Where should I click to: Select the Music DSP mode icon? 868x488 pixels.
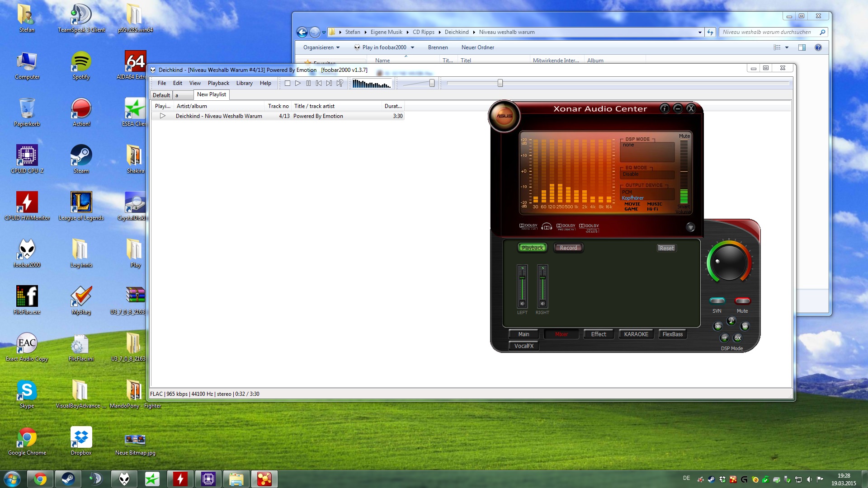pyautogui.click(x=731, y=321)
